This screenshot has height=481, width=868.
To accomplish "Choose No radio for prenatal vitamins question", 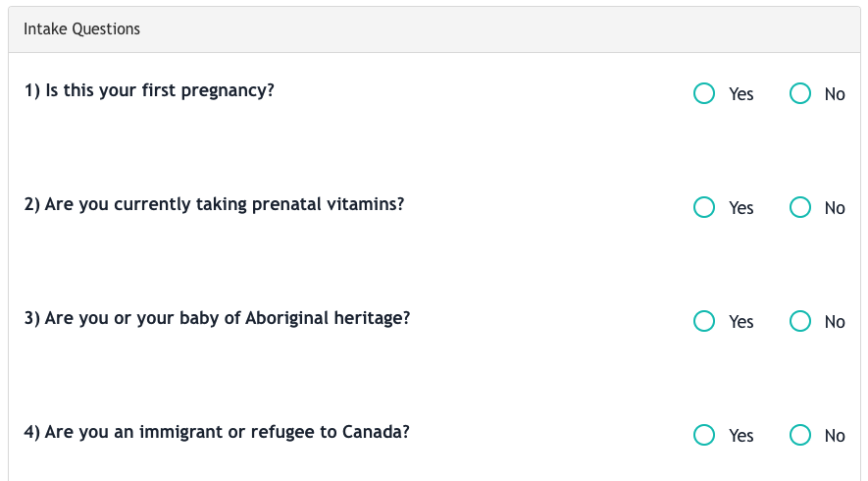I will click(800, 207).
